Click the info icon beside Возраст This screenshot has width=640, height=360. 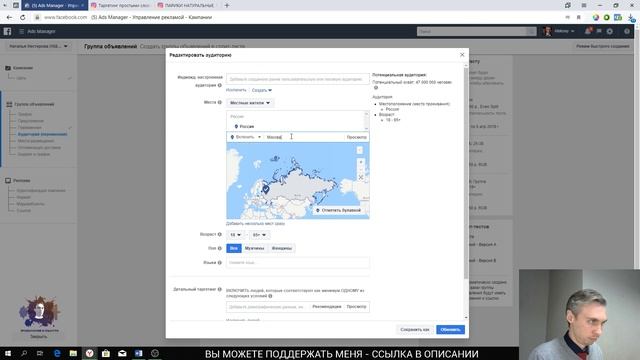(220, 234)
